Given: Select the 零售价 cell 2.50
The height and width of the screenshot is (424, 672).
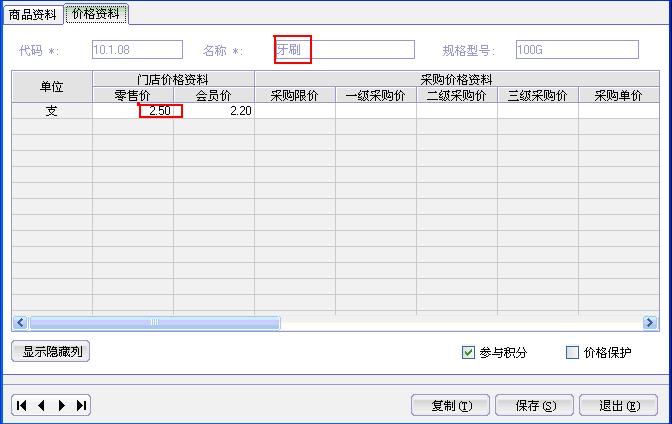Looking at the screenshot, I should pyautogui.click(x=133, y=111).
